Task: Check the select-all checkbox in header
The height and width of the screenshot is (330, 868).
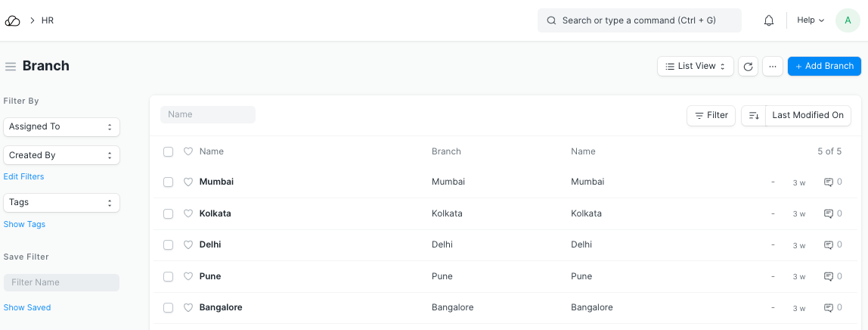Action: [x=169, y=151]
